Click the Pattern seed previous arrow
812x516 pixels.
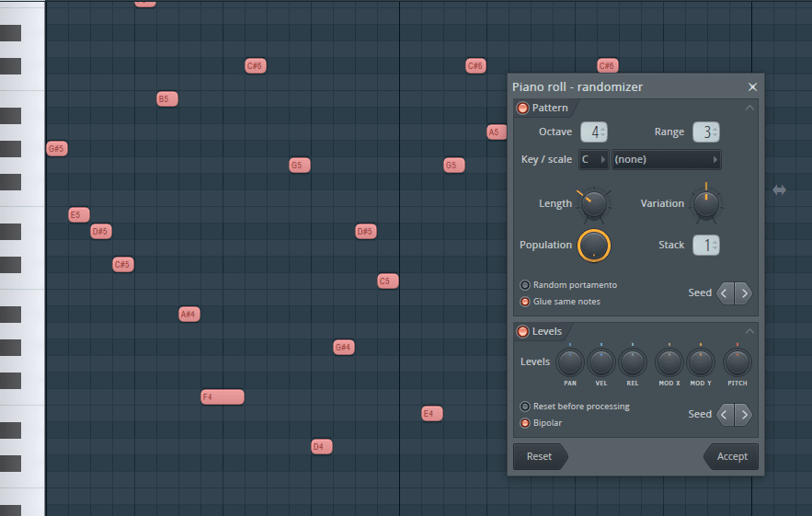[725, 293]
